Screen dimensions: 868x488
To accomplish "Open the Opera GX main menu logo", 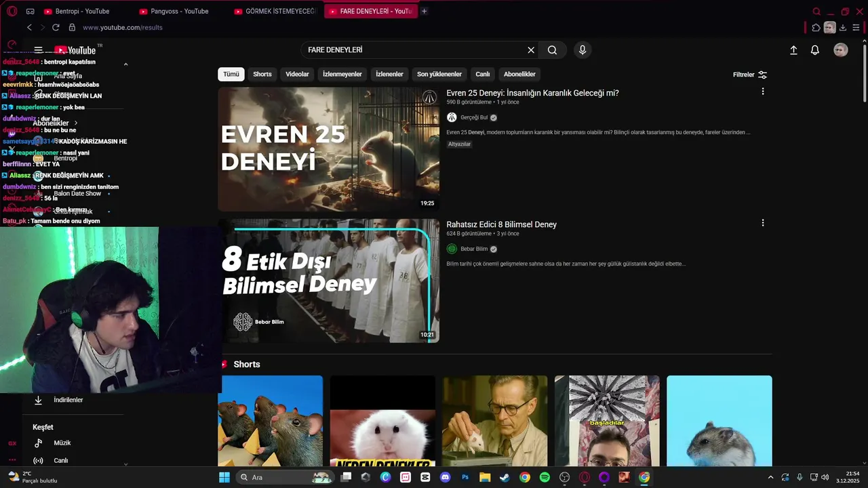I will 12,12.
